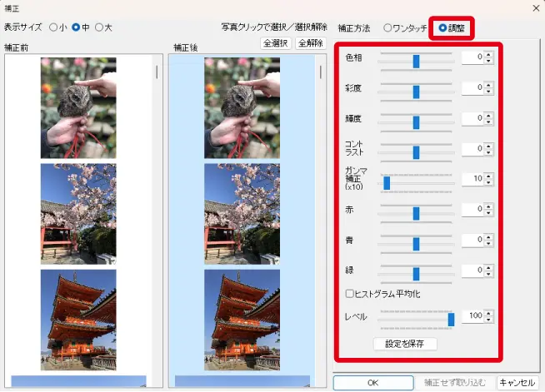Click the 緑 value input field

click(473, 270)
